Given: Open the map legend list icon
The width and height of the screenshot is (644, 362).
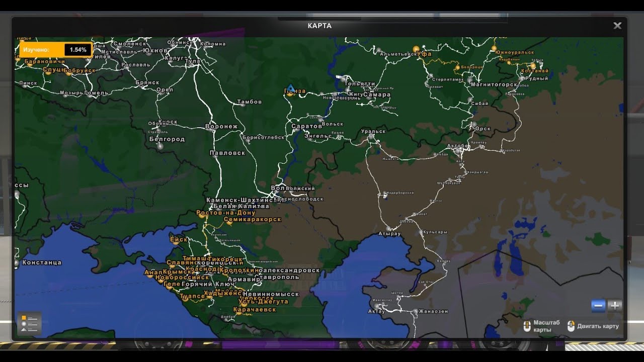Looking at the screenshot, I should pos(29,324).
